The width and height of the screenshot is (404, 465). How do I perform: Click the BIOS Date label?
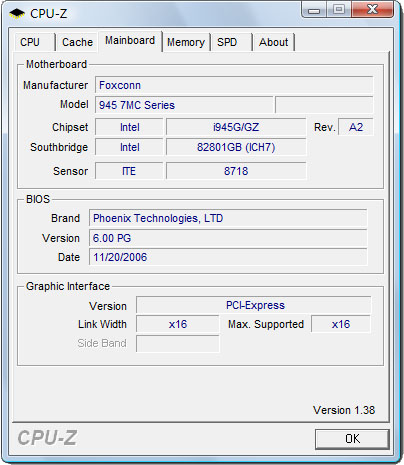(69, 257)
